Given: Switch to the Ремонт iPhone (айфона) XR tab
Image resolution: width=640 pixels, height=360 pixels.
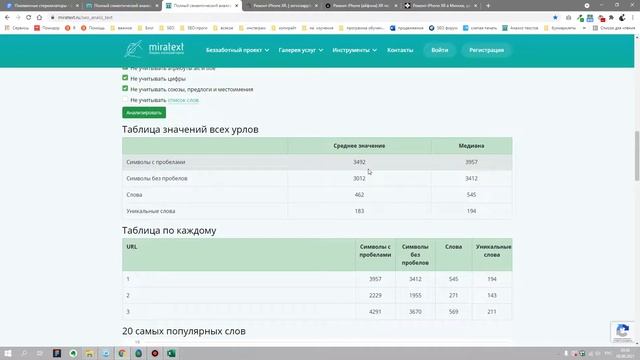Looking at the screenshot, I should click(x=361, y=6).
